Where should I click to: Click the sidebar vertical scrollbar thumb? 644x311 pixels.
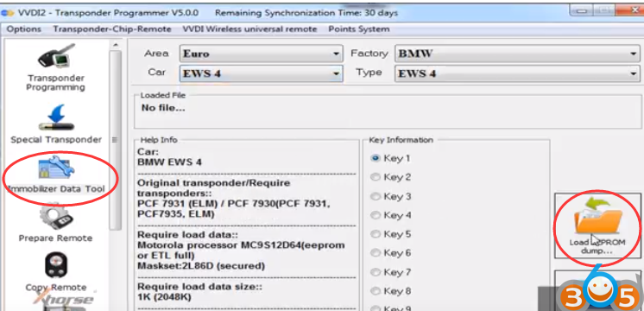(116, 140)
